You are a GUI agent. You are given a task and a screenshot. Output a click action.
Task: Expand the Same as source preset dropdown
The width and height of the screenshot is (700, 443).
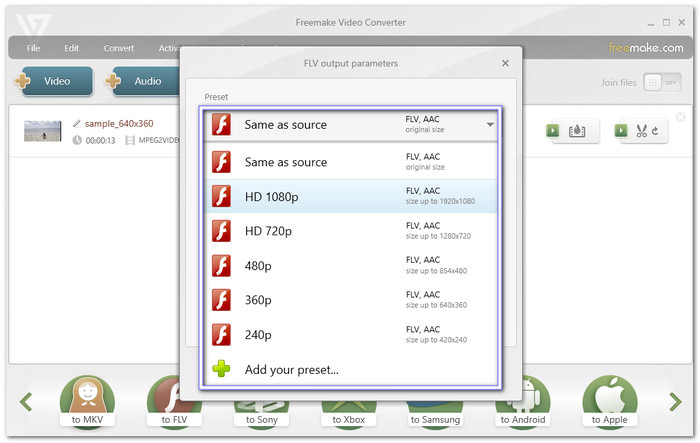coord(490,125)
